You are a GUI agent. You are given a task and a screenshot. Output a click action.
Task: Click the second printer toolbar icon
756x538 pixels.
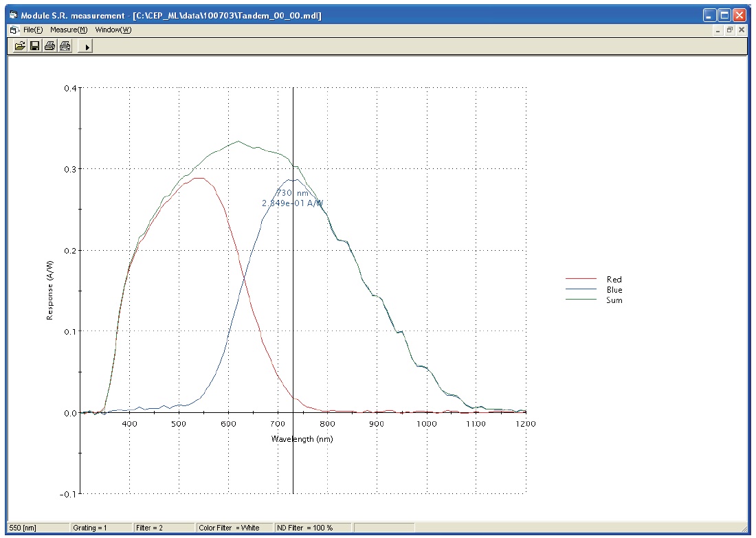pos(65,46)
